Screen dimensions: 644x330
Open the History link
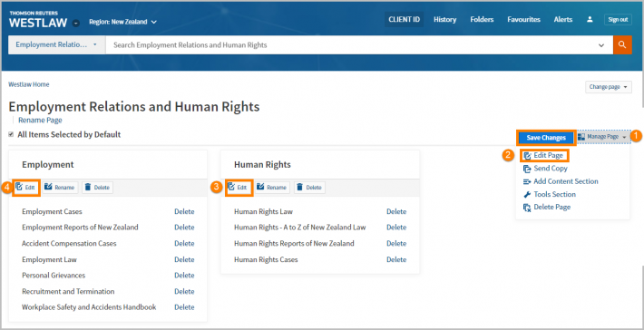[x=444, y=19]
